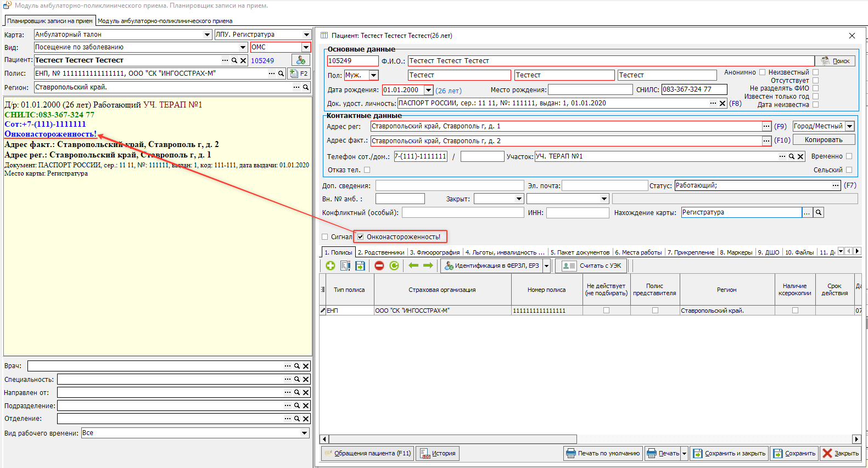Uncheck the Онконастороженность! checkbox
The image size is (868, 468).
(x=361, y=237)
